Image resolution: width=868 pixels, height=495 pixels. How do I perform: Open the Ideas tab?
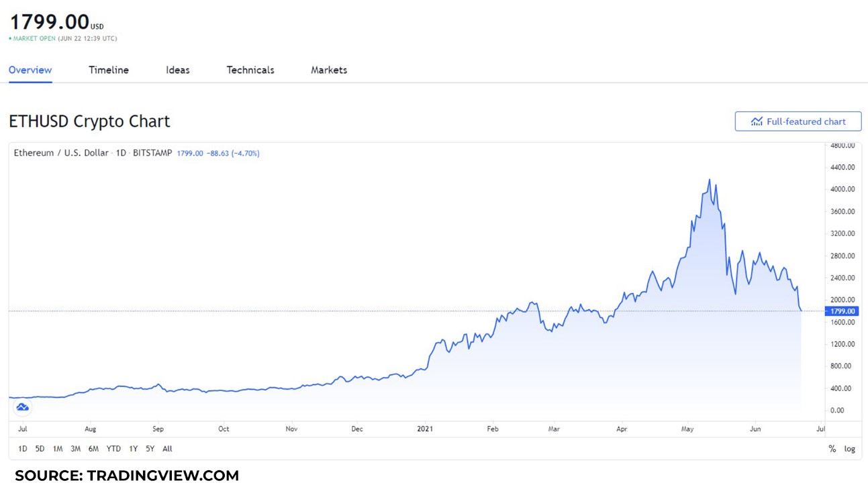pyautogui.click(x=178, y=70)
